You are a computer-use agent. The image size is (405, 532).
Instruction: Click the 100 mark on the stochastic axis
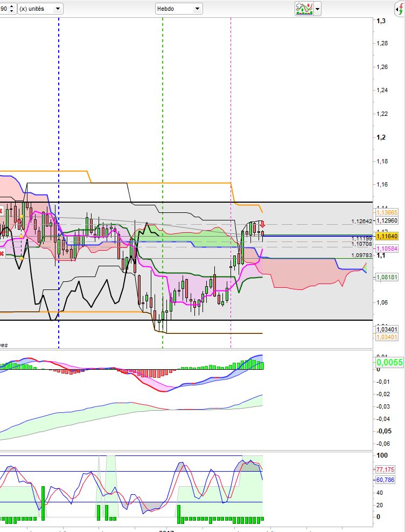382,455
